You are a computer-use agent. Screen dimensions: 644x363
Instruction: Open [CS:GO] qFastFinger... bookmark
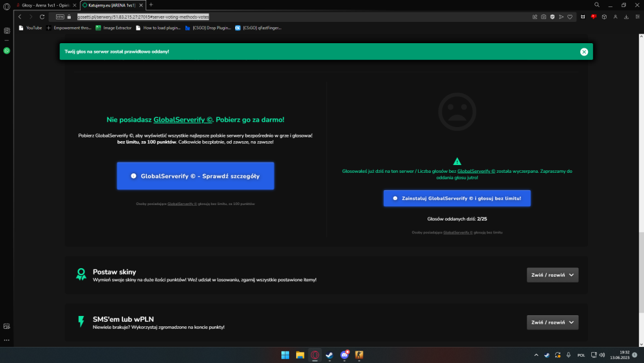coord(258,28)
